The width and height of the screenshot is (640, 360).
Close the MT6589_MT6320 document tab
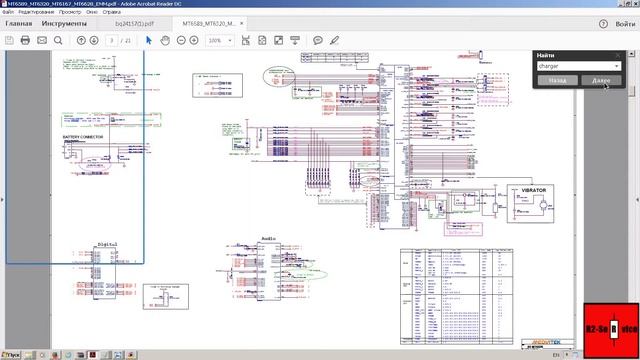pyautogui.click(x=242, y=24)
